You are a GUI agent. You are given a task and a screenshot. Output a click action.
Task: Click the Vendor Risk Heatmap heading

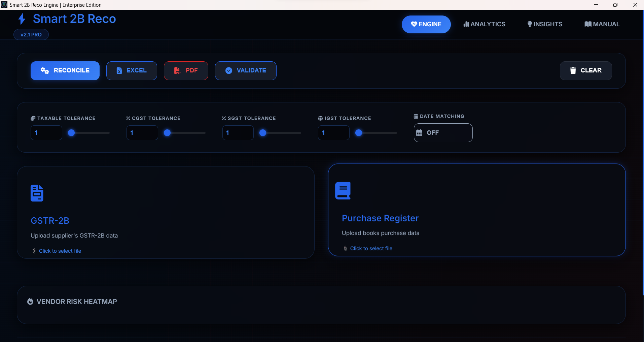[x=77, y=302]
